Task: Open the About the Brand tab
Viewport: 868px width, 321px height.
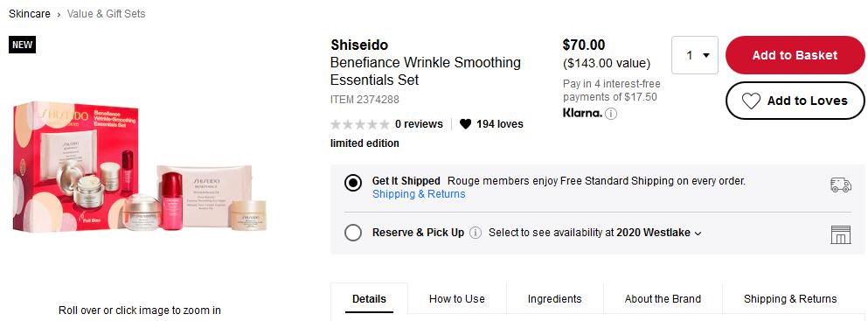Action: pos(663,299)
